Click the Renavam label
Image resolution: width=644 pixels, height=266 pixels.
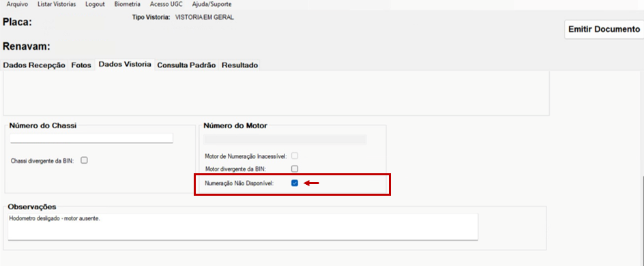[x=27, y=46]
